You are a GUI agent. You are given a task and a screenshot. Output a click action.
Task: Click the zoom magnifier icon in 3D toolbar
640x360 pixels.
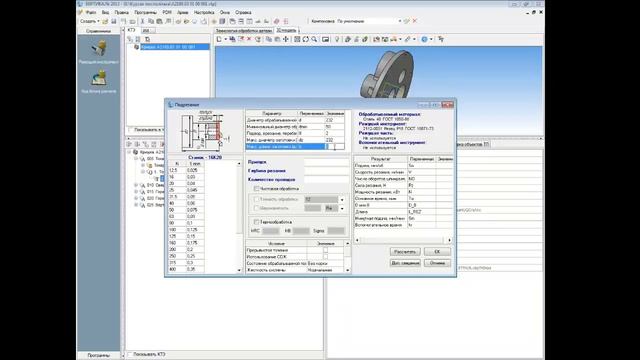(314, 39)
